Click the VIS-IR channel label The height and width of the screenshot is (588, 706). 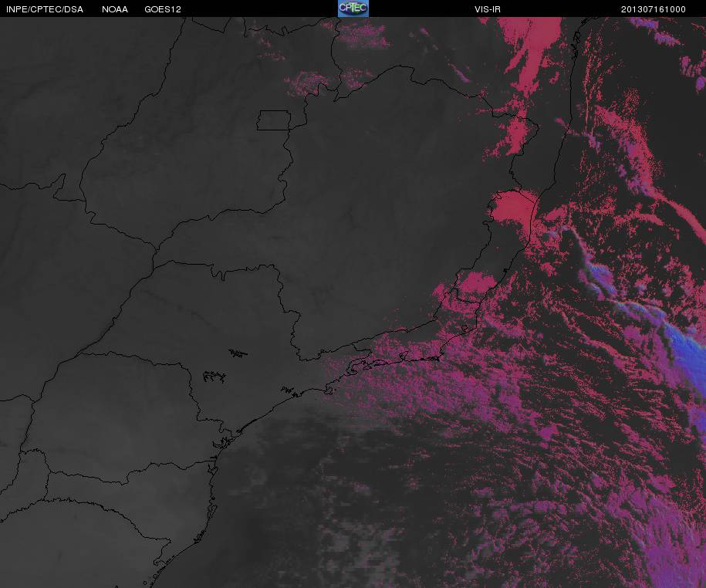coord(488,9)
